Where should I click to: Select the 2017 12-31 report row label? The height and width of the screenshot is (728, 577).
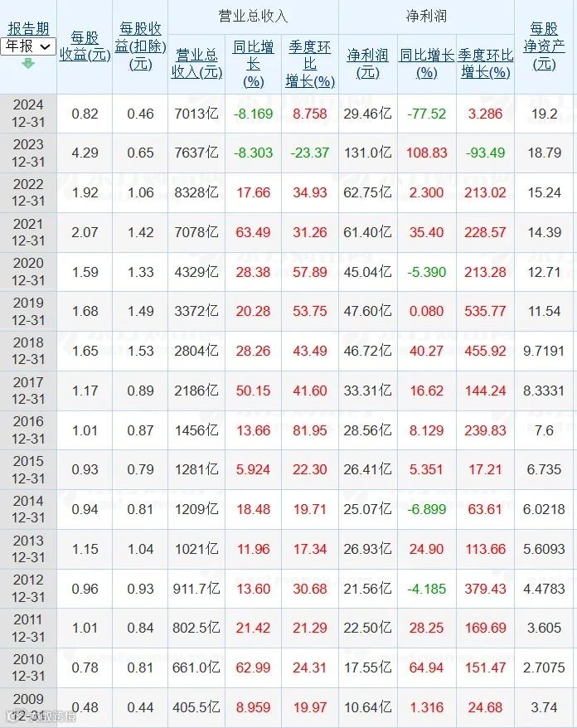(x=28, y=391)
